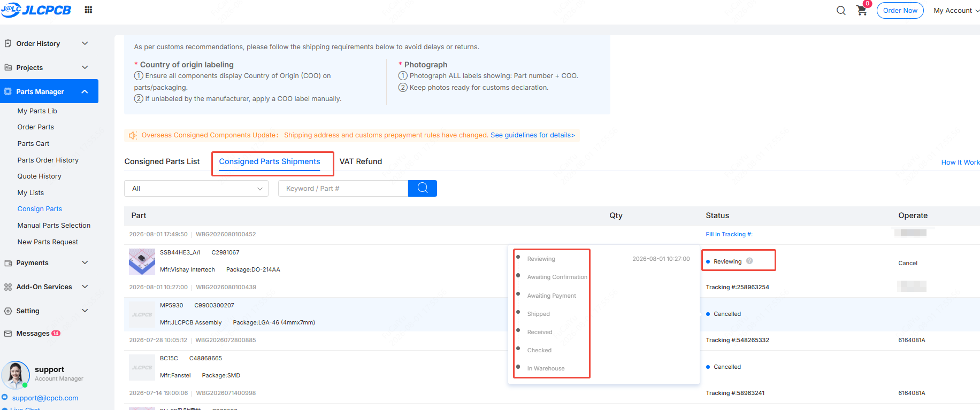The image size is (980, 410).
Task: Expand the Payments menu
Action: pyautogui.click(x=85, y=262)
